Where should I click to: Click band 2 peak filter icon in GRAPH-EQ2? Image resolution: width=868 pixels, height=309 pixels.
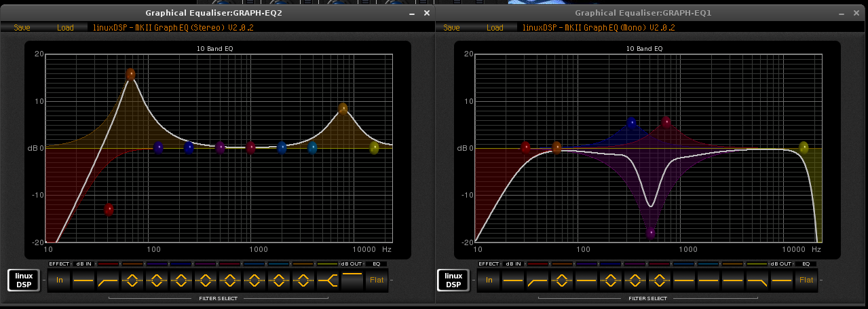[133, 280]
